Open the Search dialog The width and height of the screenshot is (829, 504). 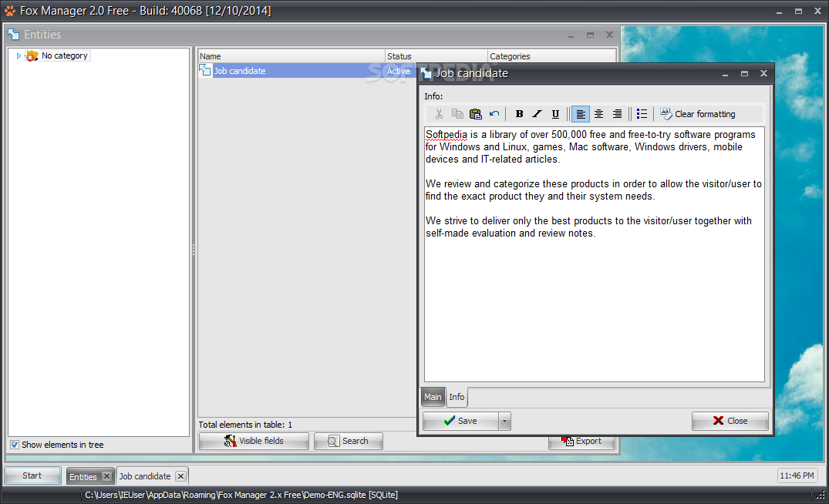[348, 440]
